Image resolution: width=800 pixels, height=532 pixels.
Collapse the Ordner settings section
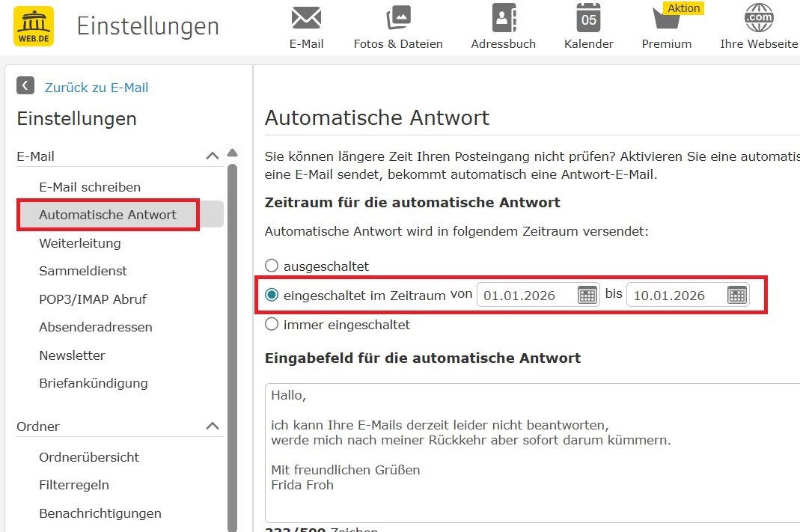point(213,426)
